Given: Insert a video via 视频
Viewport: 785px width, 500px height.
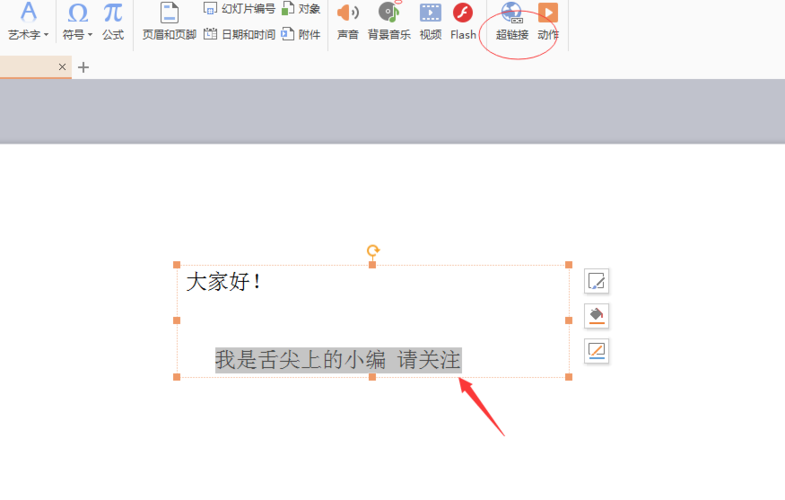Looking at the screenshot, I should [431, 21].
